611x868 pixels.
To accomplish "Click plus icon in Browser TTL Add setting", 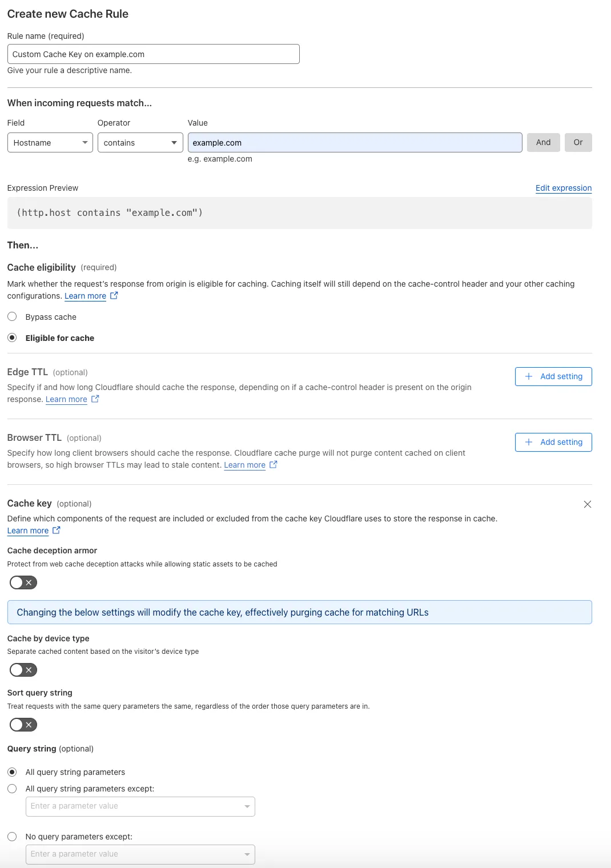I will click(529, 442).
